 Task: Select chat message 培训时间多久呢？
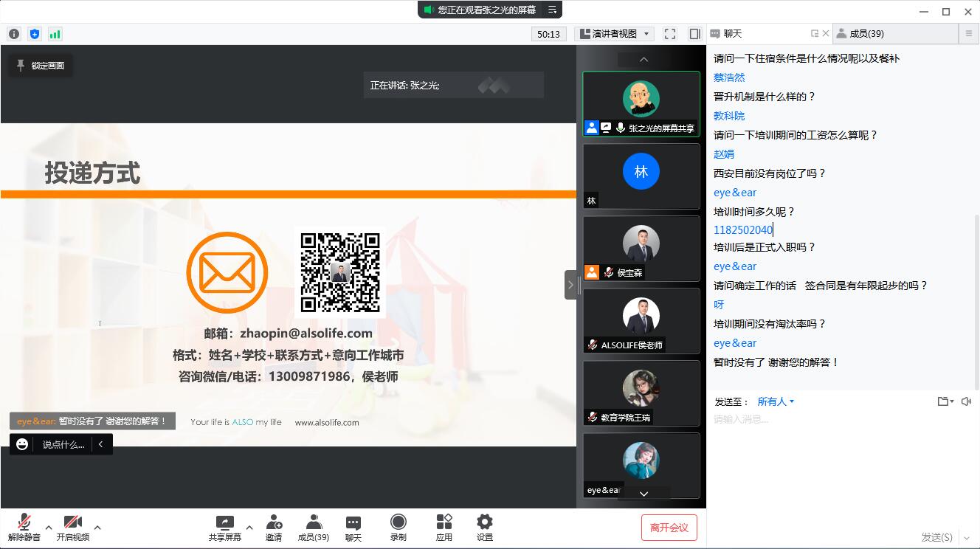tap(754, 212)
